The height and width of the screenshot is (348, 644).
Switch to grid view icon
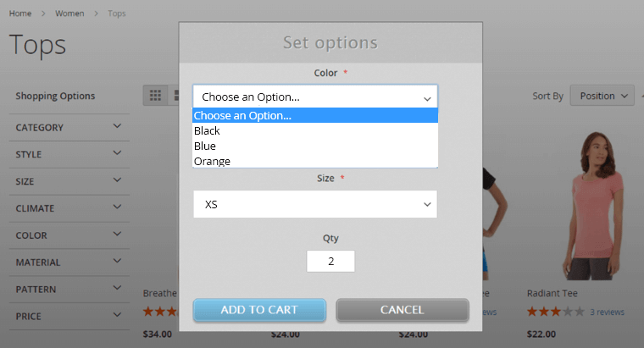click(155, 96)
